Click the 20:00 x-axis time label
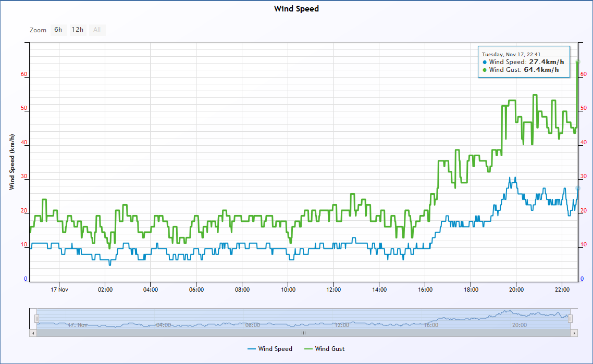Viewport: 593px width, 364px height. [516, 290]
